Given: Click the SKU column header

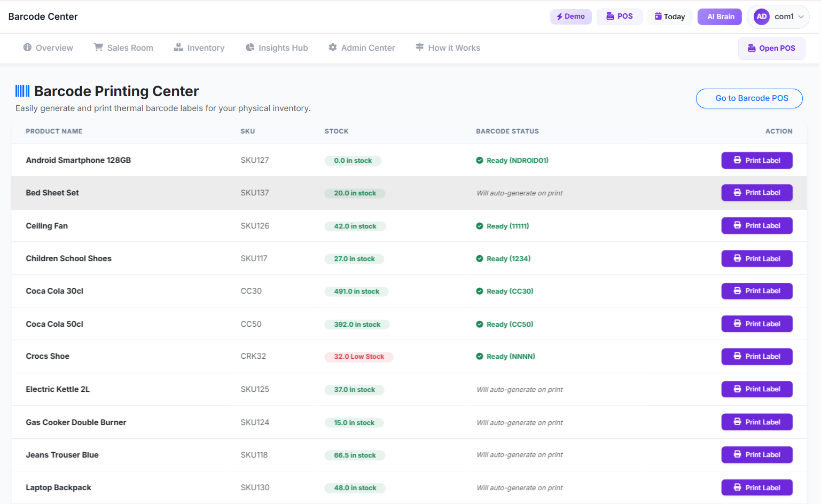Looking at the screenshot, I should pyautogui.click(x=248, y=131).
